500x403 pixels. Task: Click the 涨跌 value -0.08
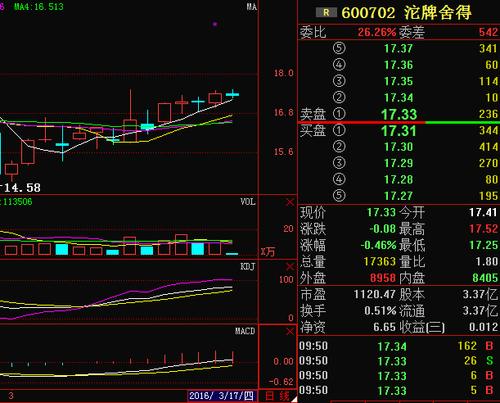tap(382, 229)
